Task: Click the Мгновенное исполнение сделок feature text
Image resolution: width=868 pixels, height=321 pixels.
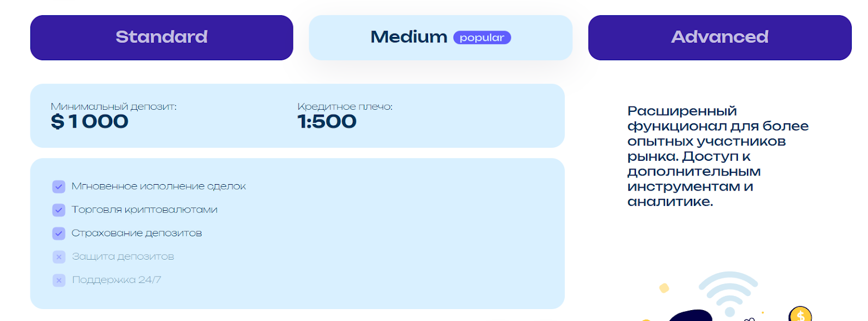Action: click(x=158, y=186)
